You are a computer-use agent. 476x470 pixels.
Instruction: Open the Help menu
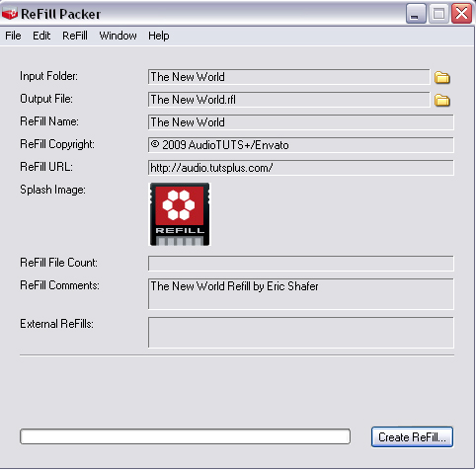[x=159, y=36]
